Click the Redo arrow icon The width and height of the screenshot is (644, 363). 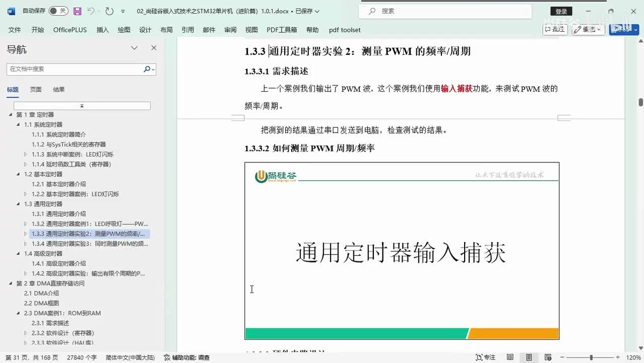coord(109,11)
